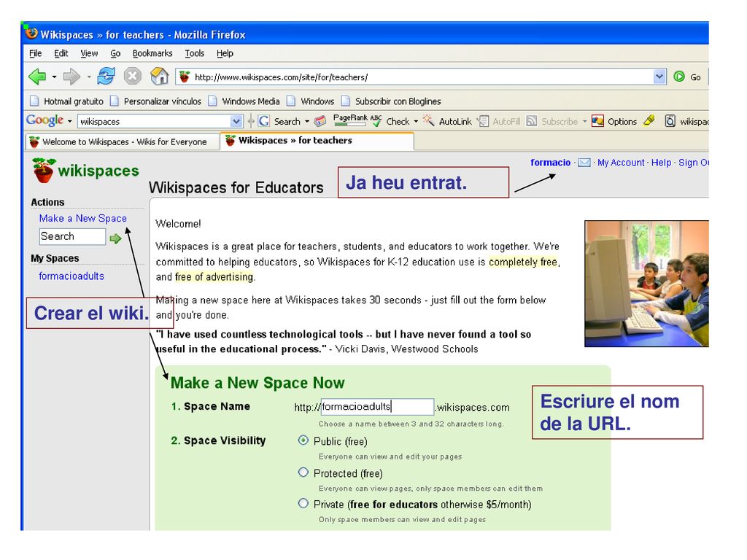
Task: Click the Firefox Back arrow button
Action: tap(37, 76)
